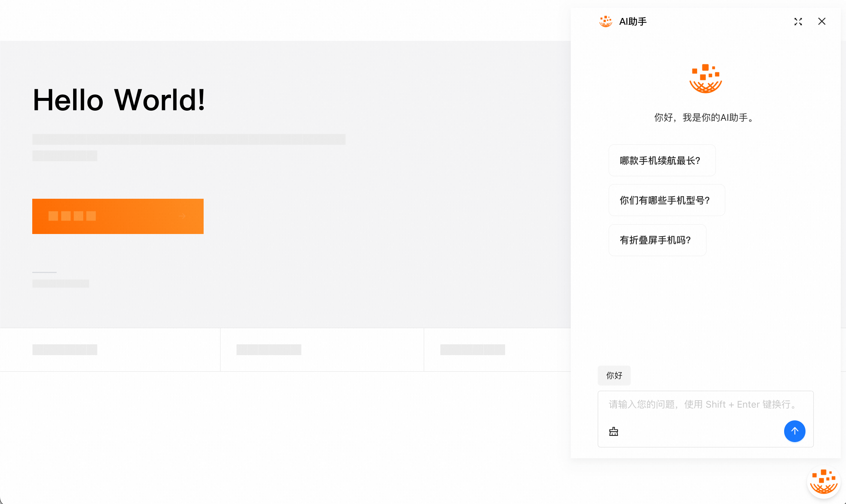Close the AI助手 chat panel
This screenshot has width=846, height=504.
coord(822,21)
